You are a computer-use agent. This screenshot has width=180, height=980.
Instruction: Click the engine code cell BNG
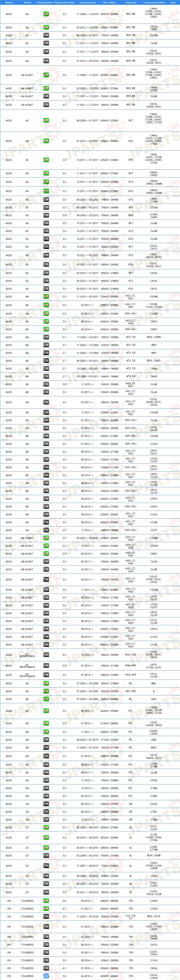point(154,748)
